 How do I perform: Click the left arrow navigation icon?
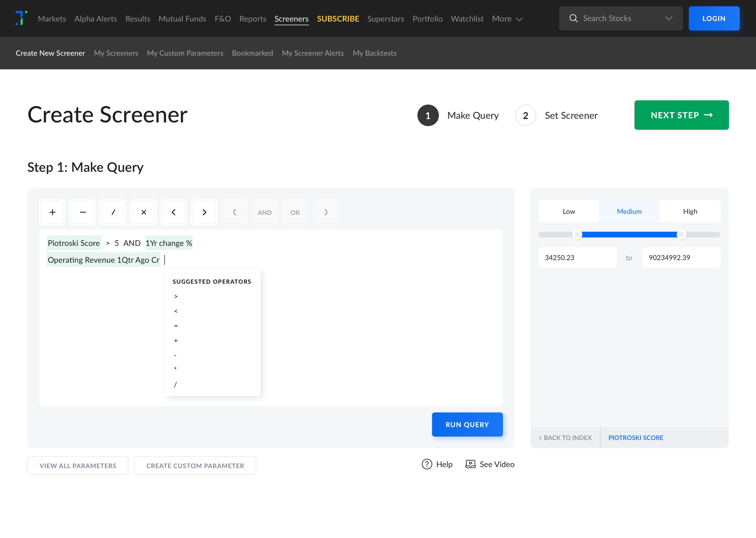(173, 212)
